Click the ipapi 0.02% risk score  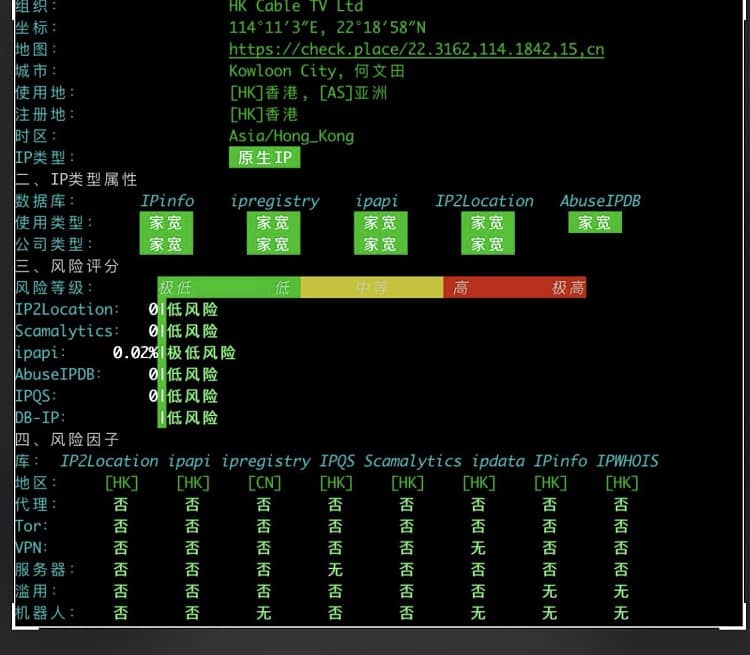coord(135,353)
